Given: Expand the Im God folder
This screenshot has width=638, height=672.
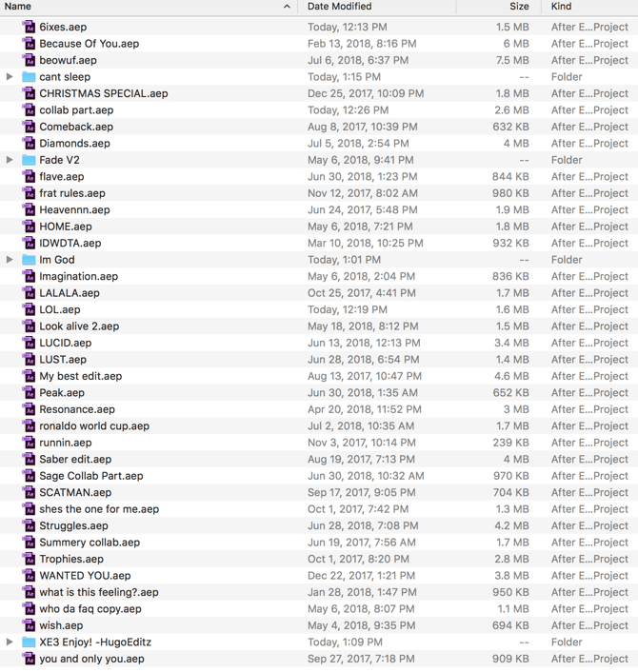Looking at the screenshot, I should pos(10,260).
